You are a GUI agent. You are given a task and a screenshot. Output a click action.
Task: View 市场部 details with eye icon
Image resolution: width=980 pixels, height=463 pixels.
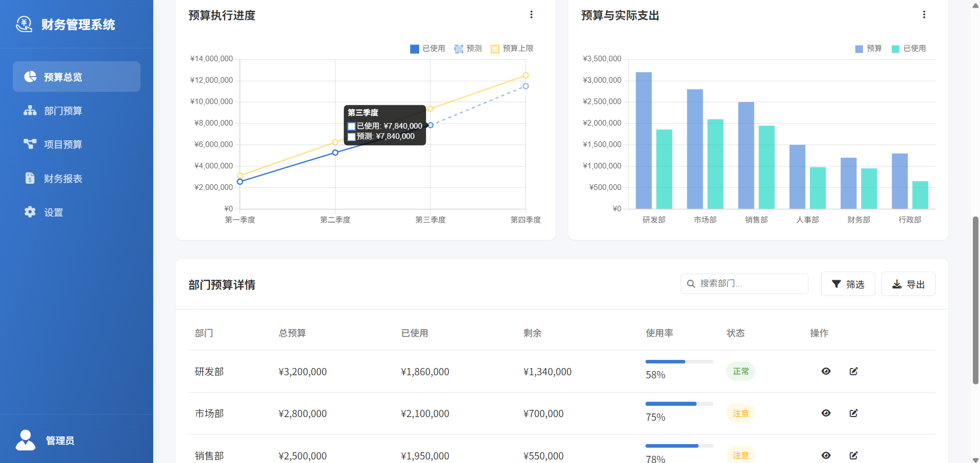pyautogui.click(x=826, y=413)
